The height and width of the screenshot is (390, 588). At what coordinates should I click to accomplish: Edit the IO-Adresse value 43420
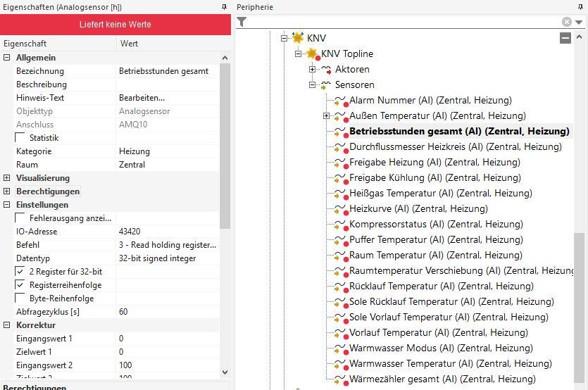pos(168,232)
